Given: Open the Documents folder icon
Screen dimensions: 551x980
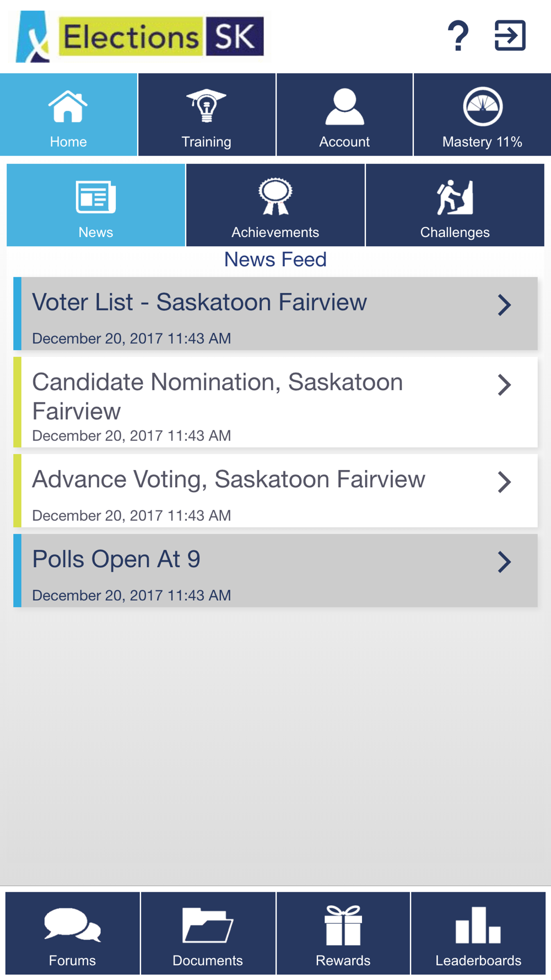Looking at the screenshot, I should pos(208,924).
